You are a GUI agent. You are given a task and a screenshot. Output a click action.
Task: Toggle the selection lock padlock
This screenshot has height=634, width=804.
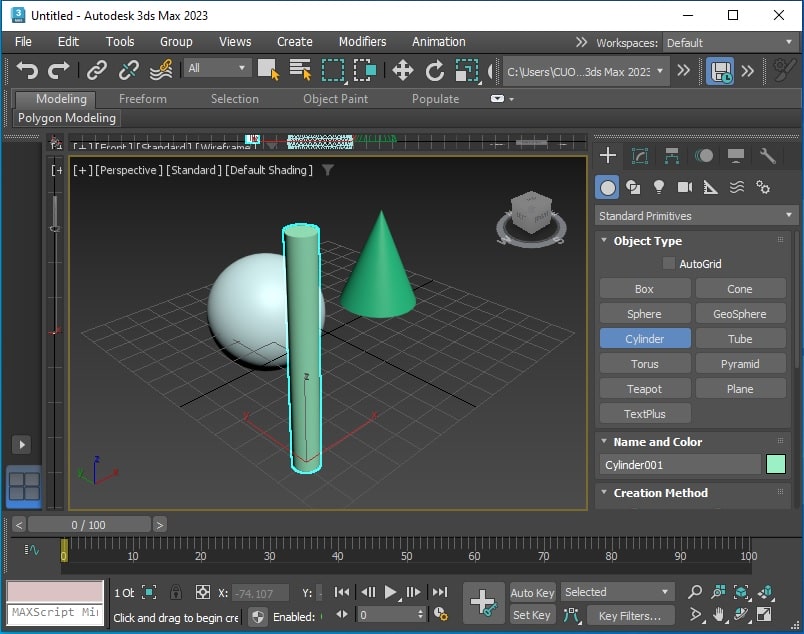pos(176,592)
